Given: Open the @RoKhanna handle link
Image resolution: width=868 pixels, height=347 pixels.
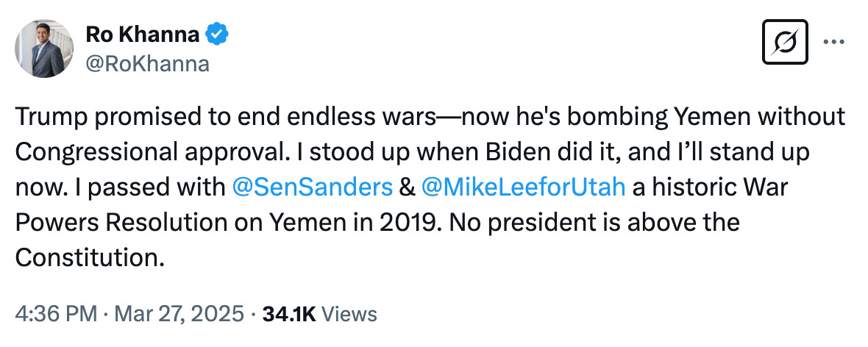Looking at the screenshot, I should [147, 64].
